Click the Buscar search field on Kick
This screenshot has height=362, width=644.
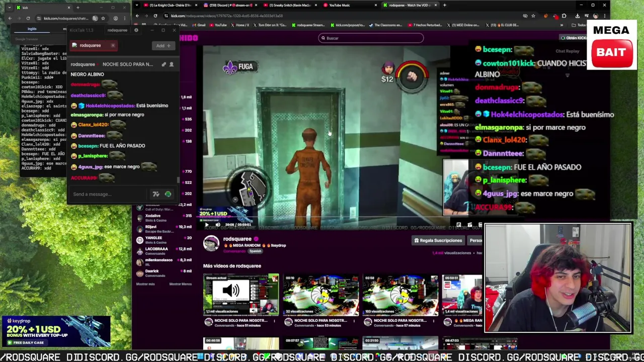[x=371, y=38]
